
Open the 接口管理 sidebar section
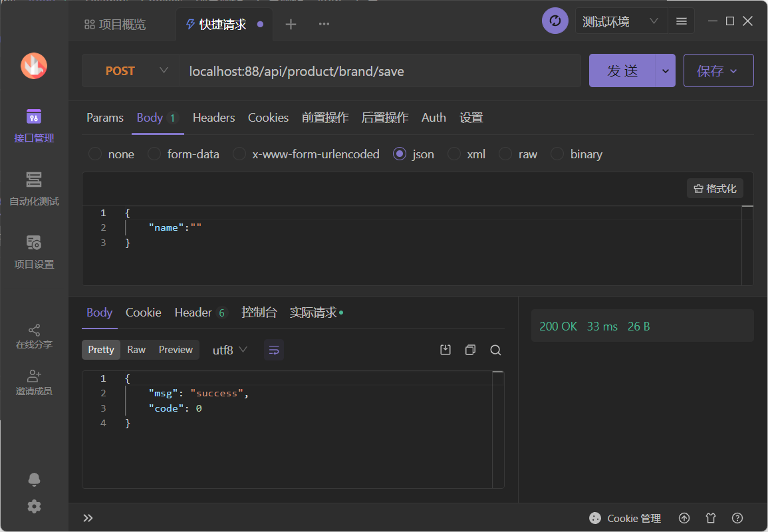(x=34, y=126)
